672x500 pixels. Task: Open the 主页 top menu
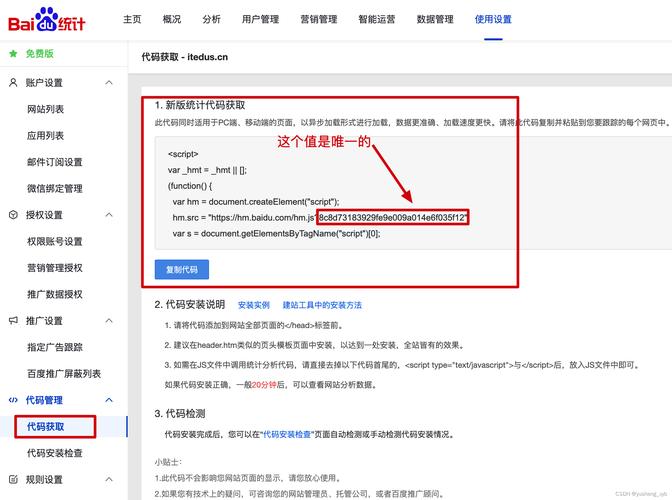(x=132, y=19)
